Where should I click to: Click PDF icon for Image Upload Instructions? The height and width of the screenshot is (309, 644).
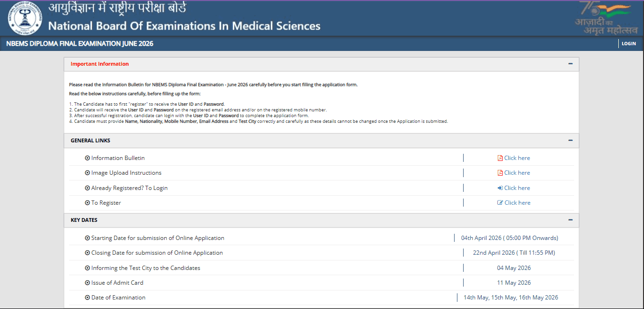coord(500,173)
